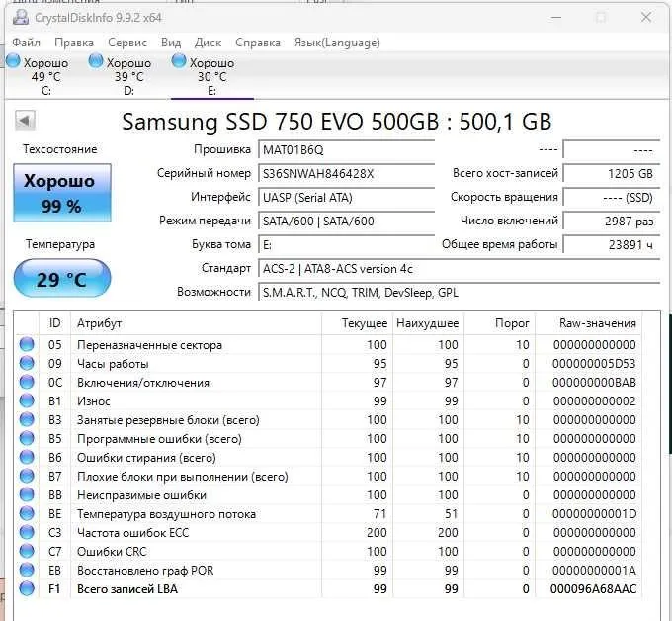The width and height of the screenshot is (672, 621).
Task: Select the Восстановлено граф POR attribute
Action: tap(145, 571)
